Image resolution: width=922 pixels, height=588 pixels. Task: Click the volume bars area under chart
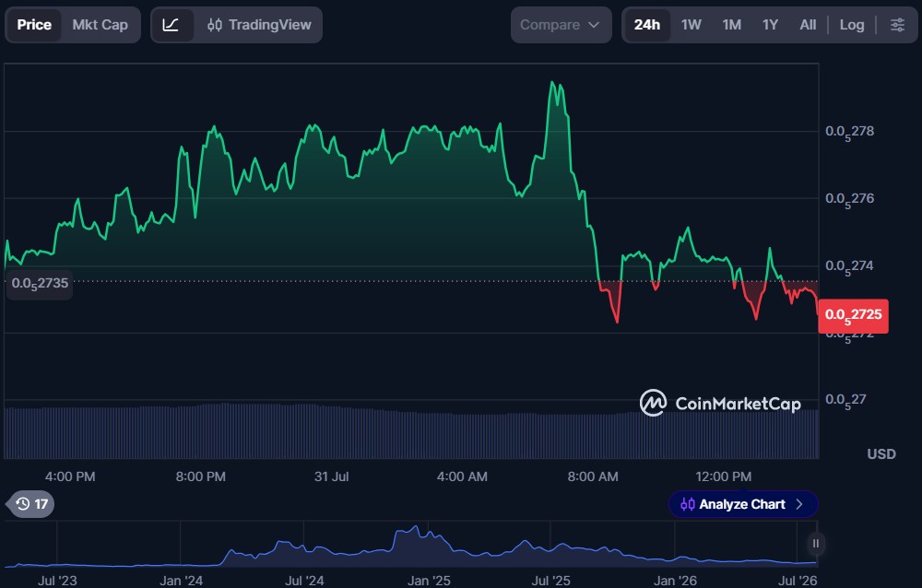pos(411,432)
